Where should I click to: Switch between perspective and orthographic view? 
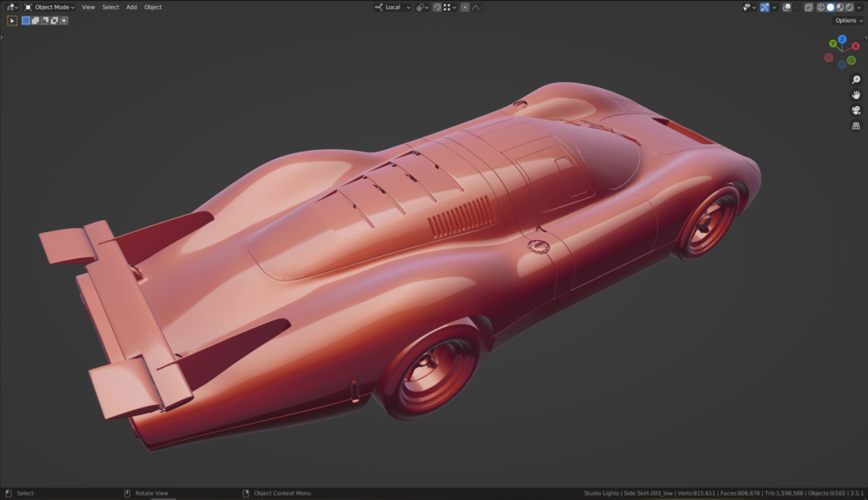pos(856,125)
